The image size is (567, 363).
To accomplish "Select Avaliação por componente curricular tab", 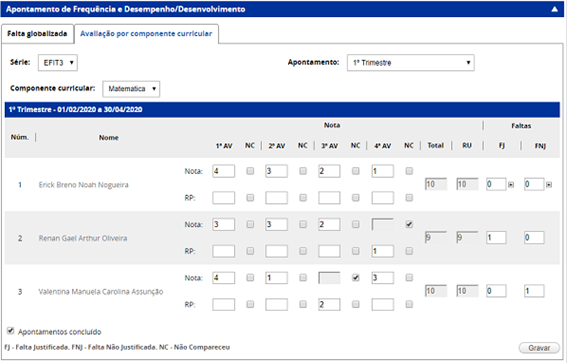I will (146, 34).
